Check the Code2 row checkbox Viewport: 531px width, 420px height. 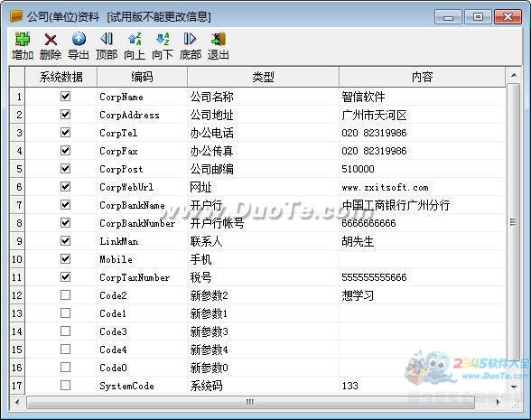[65, 295]
